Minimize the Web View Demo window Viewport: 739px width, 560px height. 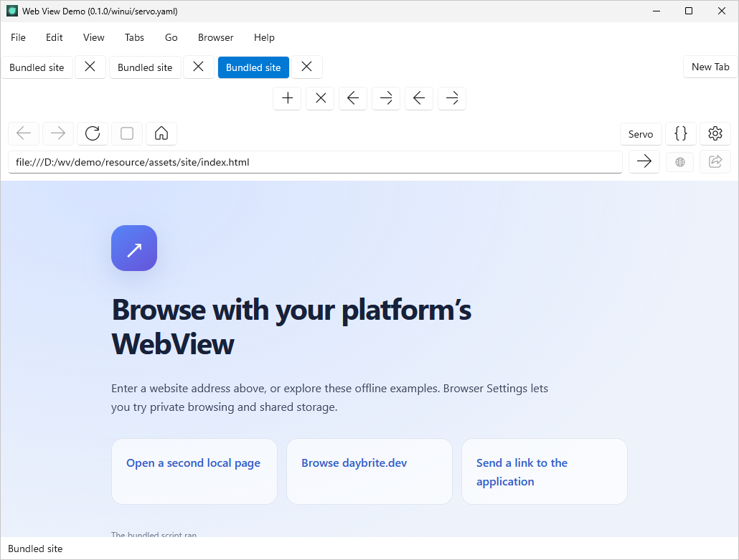tap(656, 11)
